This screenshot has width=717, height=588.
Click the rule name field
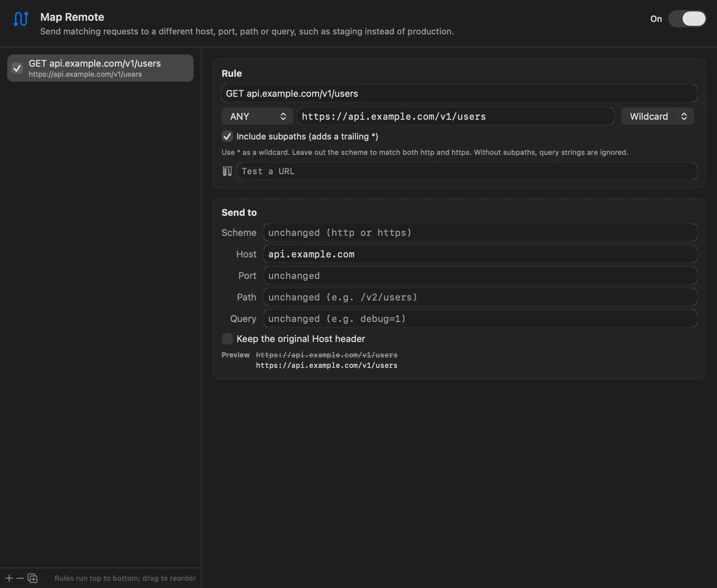[x=459, y=93]
